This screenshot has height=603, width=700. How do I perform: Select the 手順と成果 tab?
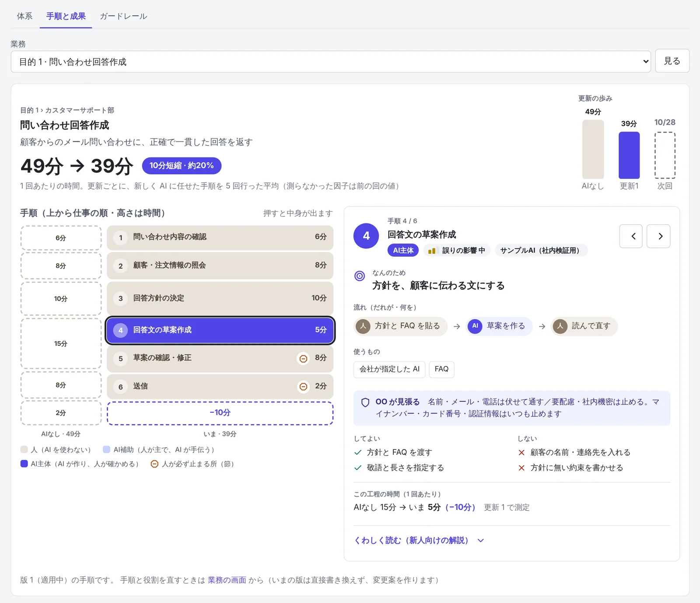click(x=66, y=16)
